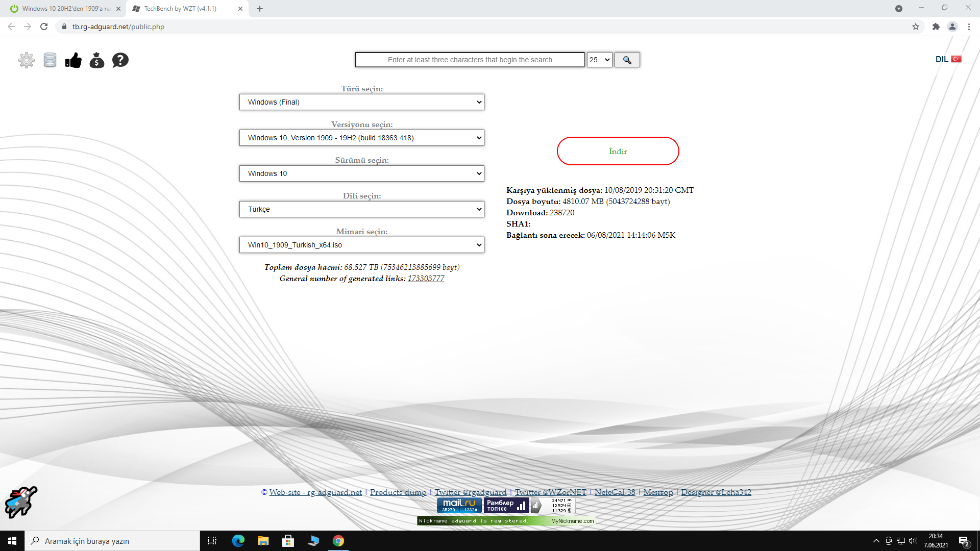Image resolution: width=980 pixels, height=551 pixels.
Task: Bookmark this page with the star
Action: click(916, 27)
